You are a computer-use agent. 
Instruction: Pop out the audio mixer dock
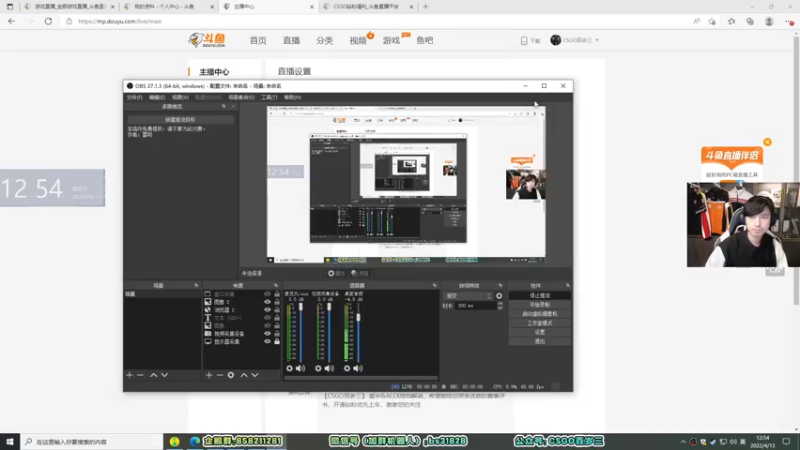tap(434, 285)
